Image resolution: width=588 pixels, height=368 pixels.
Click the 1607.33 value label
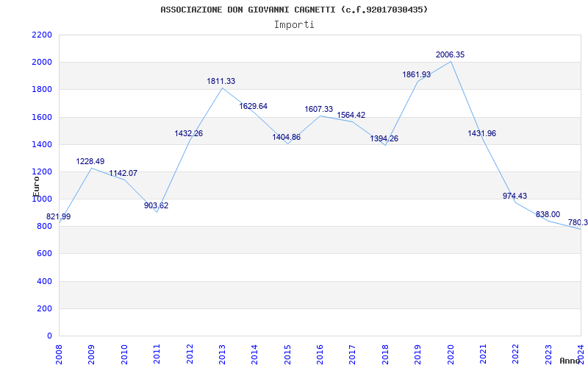319,109
